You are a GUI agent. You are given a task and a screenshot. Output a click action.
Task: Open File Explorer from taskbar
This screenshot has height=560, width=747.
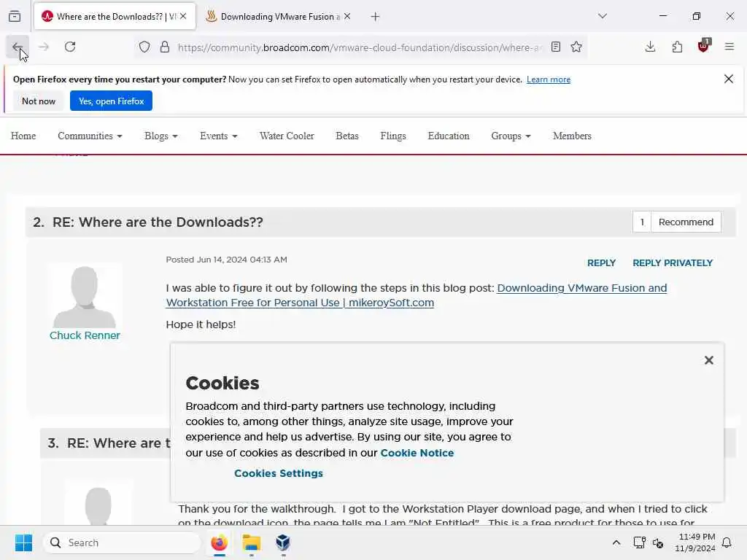click(251, 542)
